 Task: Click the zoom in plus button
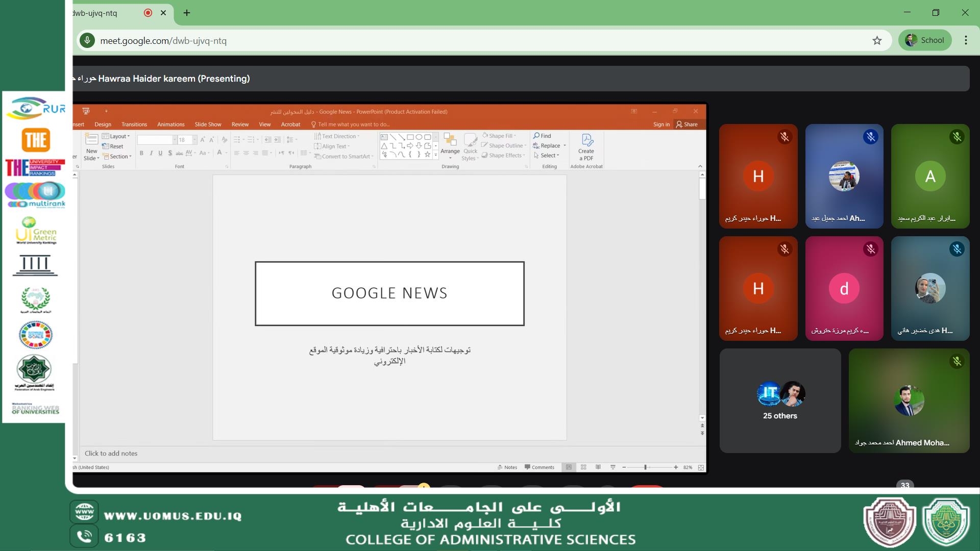676,467
